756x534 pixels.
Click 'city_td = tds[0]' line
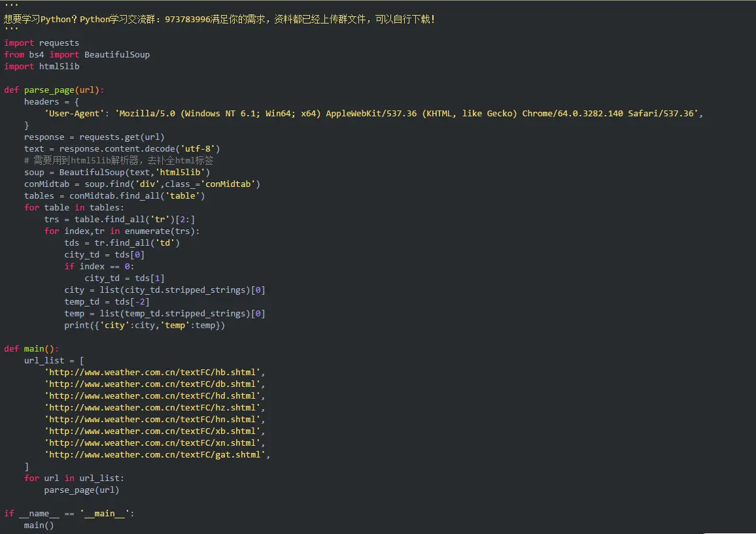click(104, 254)
